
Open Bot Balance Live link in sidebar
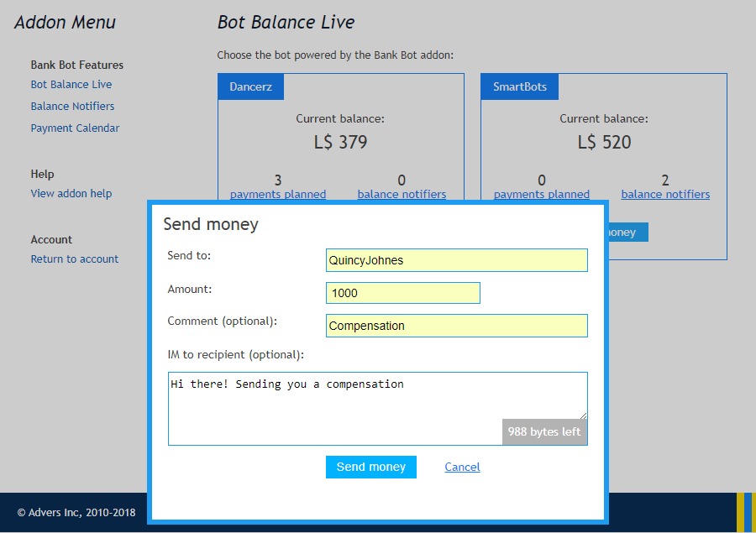coord(71,84)
